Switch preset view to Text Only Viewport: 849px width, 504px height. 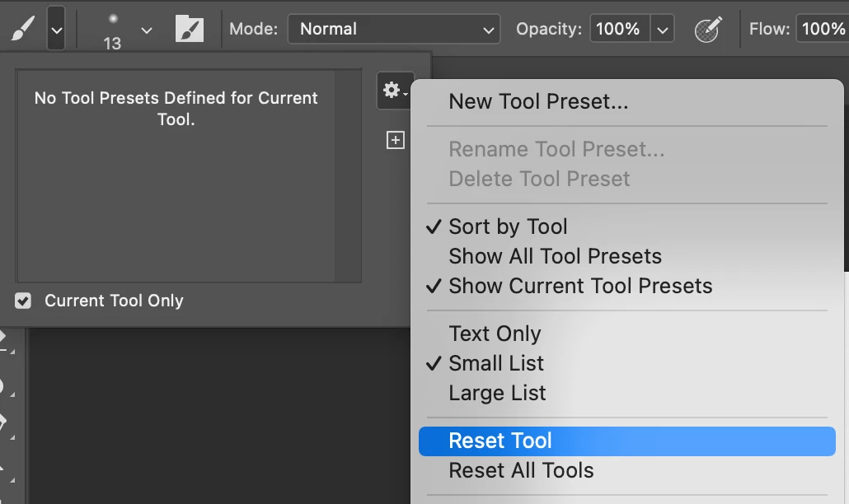(495, 334)
